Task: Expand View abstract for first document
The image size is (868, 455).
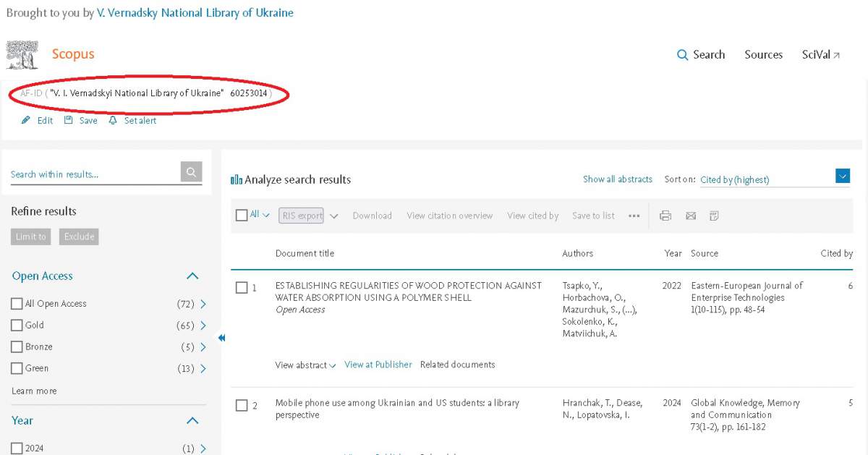Action: (x=305, y=365)
